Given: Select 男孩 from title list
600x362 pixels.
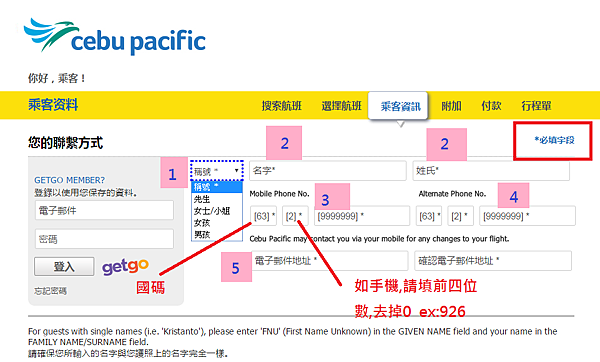Looking at the screenshot, I should pyautogui.click(x=217, y=234).
